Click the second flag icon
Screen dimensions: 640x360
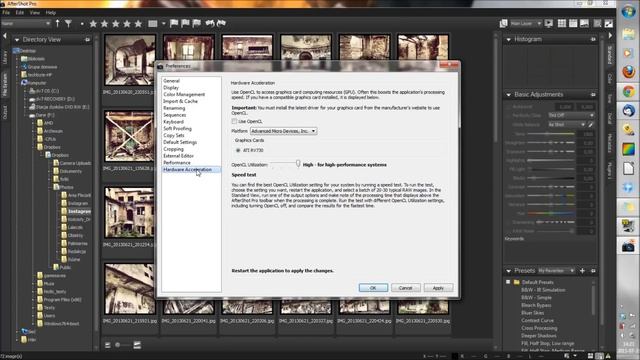click(x=185, y=23)
